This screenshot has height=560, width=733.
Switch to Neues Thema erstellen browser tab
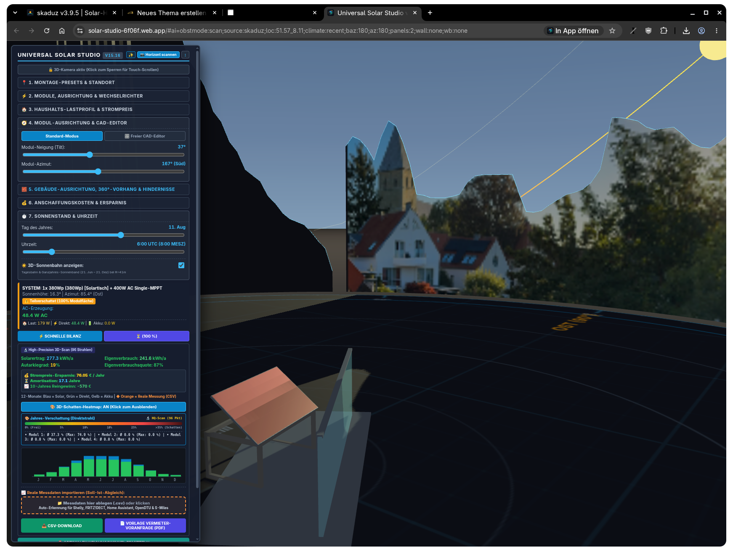[x=171, y=13]
